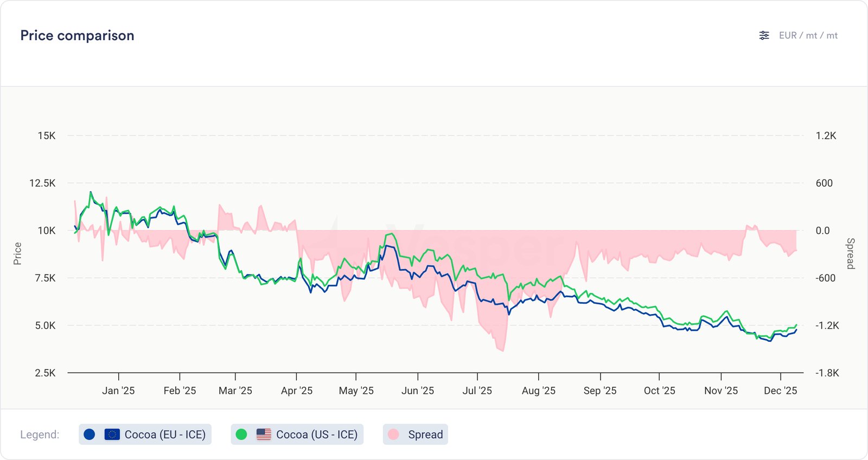Select the Jan '25 axis label
This screenshot has width=868, height=460.
[x=118, y=391]
